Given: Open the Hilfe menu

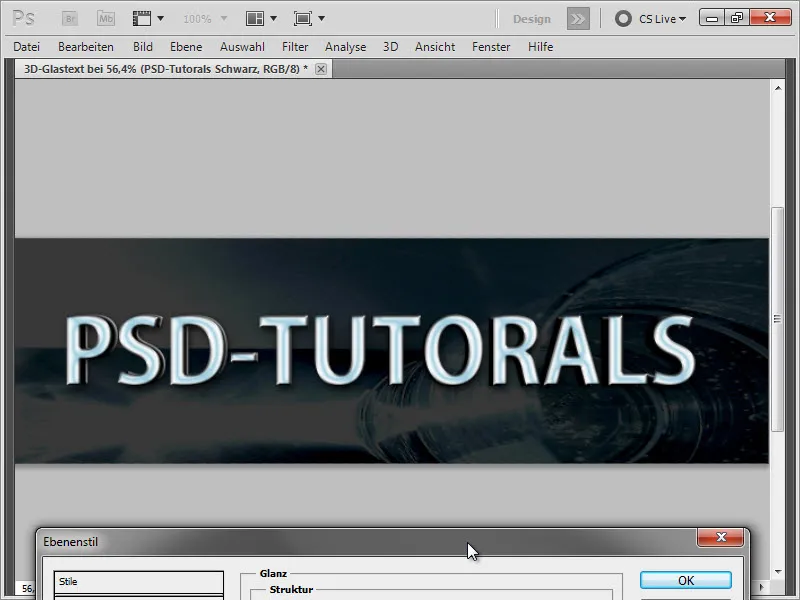Looking at the screenshot, I should pos(540,47).
